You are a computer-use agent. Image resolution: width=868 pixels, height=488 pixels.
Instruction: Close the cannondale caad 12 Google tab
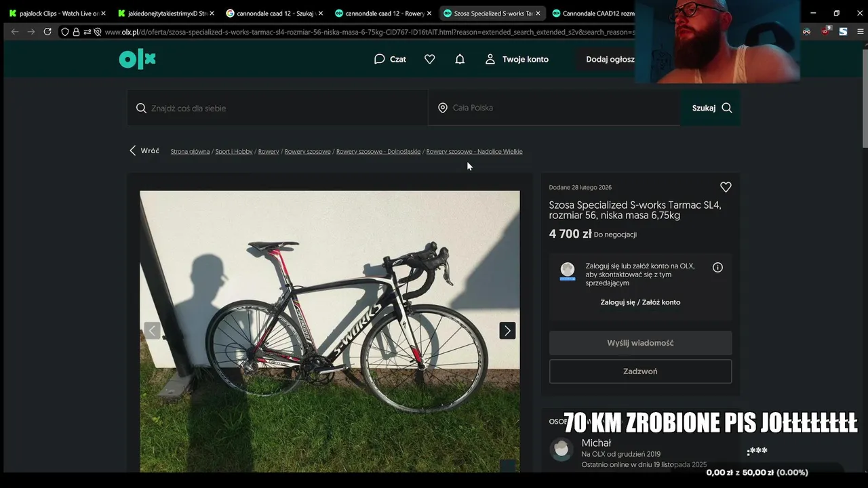tap(320, 13)
